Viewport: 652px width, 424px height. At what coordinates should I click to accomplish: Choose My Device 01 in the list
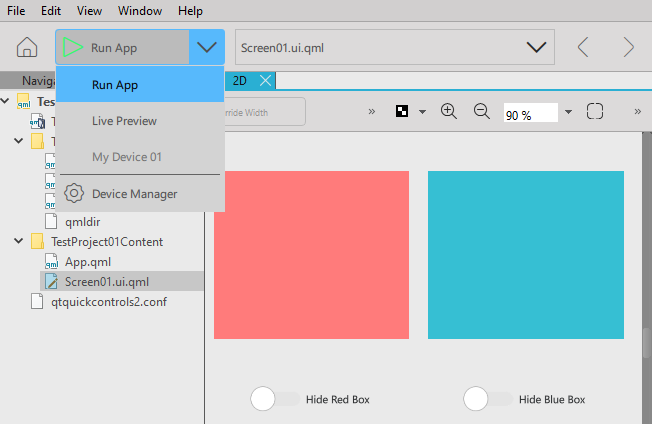click(140, 157)
